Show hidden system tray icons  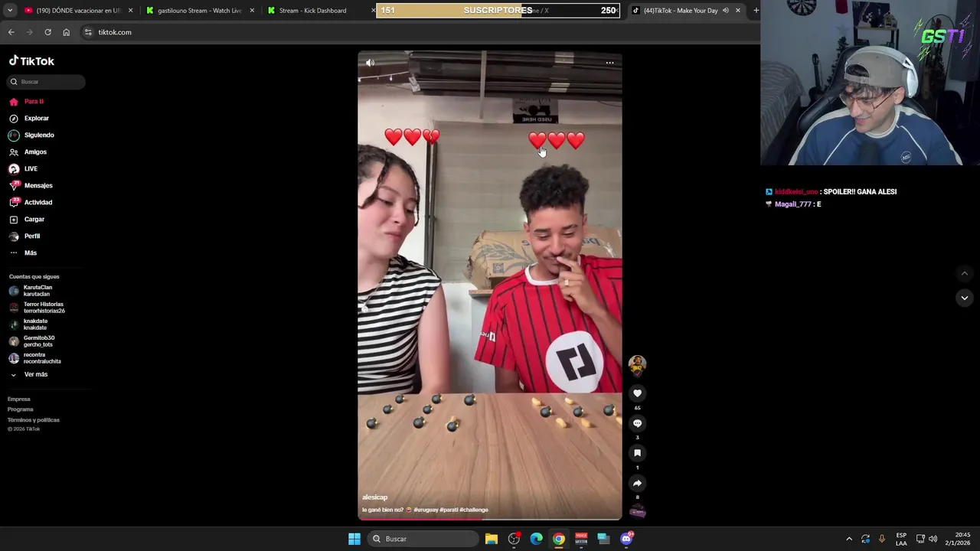tap(849, 539)
